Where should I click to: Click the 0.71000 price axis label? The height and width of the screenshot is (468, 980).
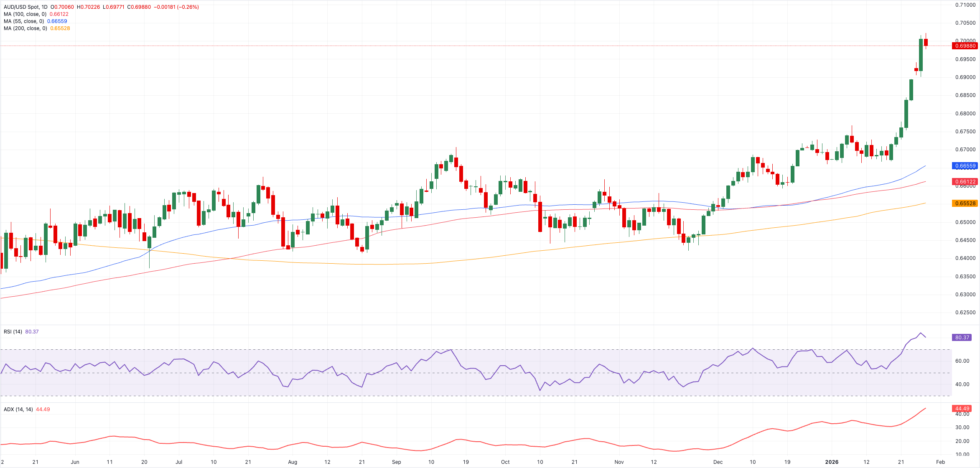click(965, 5)
